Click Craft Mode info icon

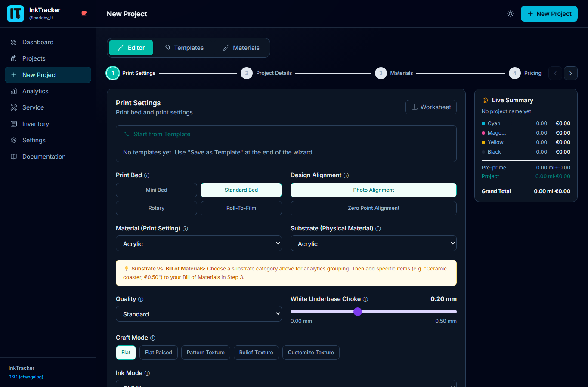[x=153, y=338]
